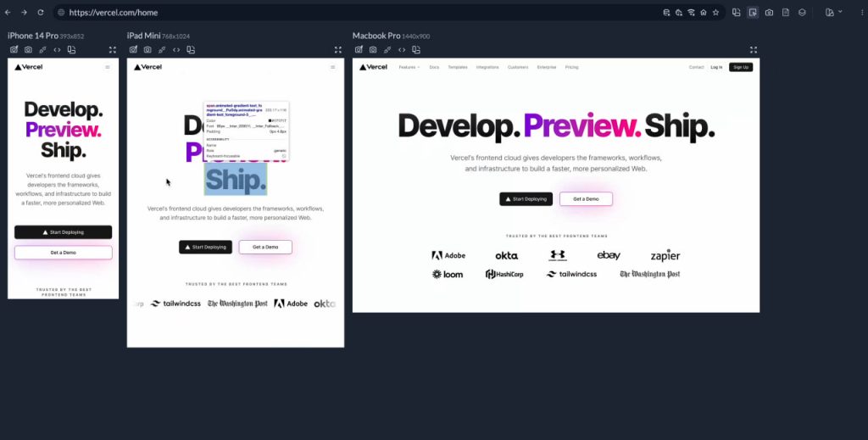Bookmark this page with the star icon
This screenshot has height=440, width=868.
coord(715,12)
